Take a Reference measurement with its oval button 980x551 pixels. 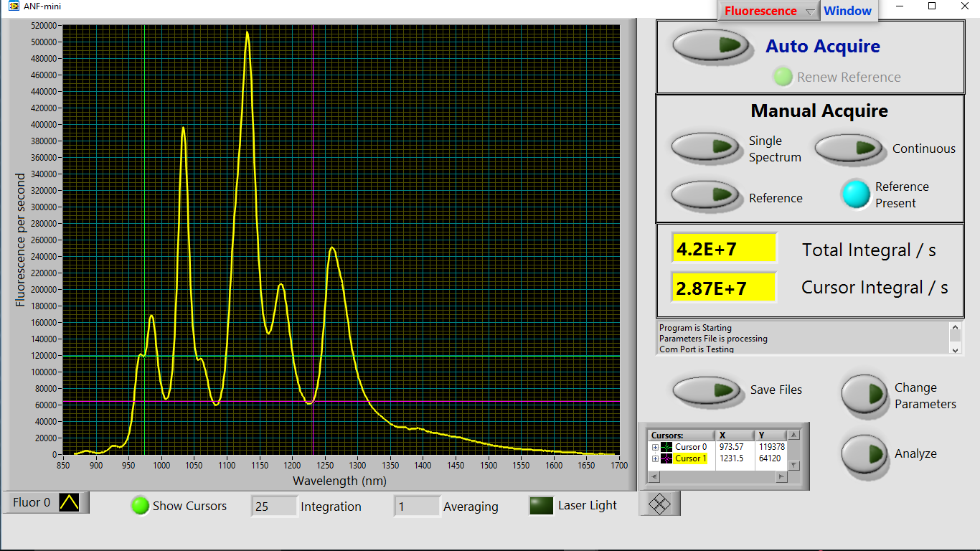(706, 194)
